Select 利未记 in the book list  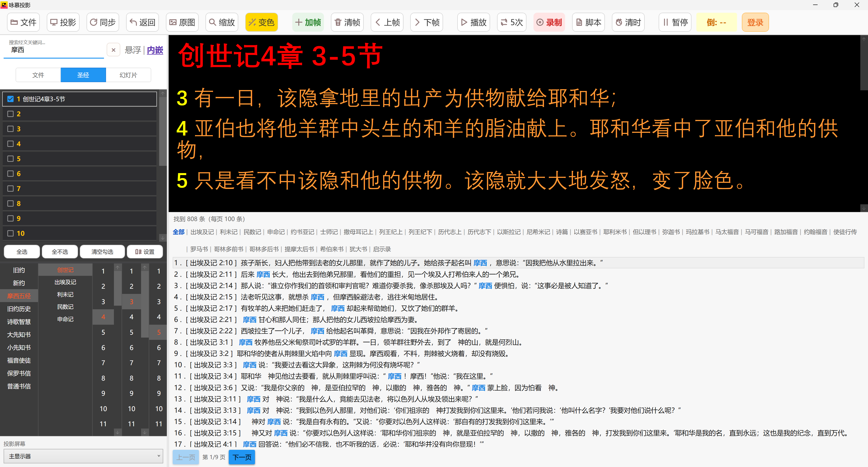coord(65,294)
